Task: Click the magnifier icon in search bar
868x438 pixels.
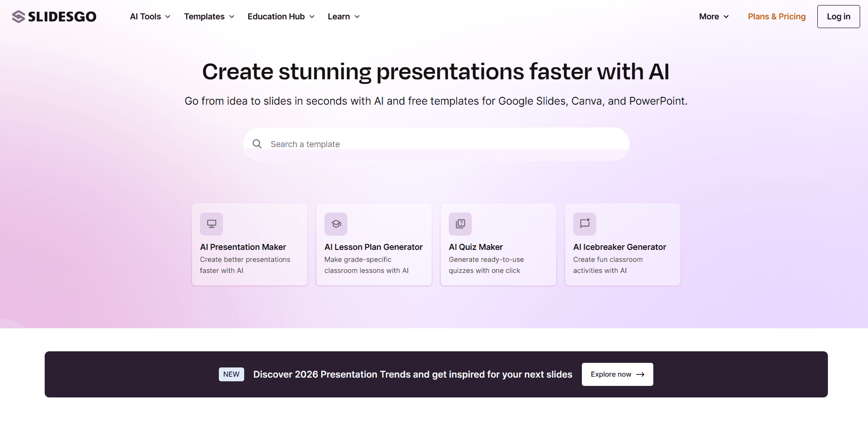Action: tap(257, 144)
